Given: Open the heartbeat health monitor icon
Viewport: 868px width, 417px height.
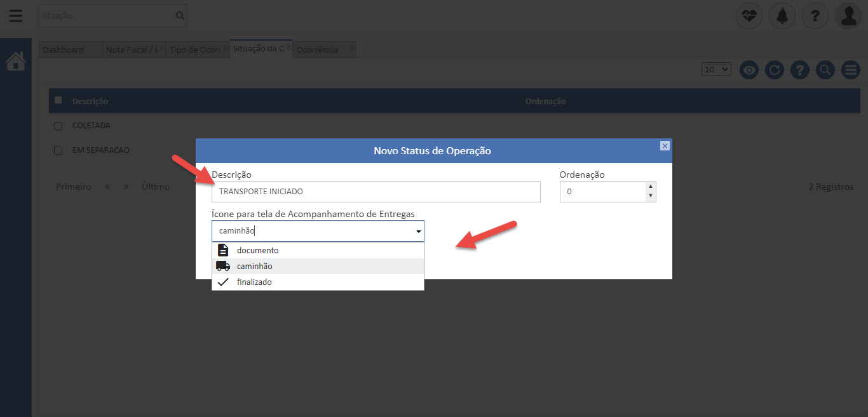Looking at the screenshot, I should pyautogui.click(x=749, y=16).
